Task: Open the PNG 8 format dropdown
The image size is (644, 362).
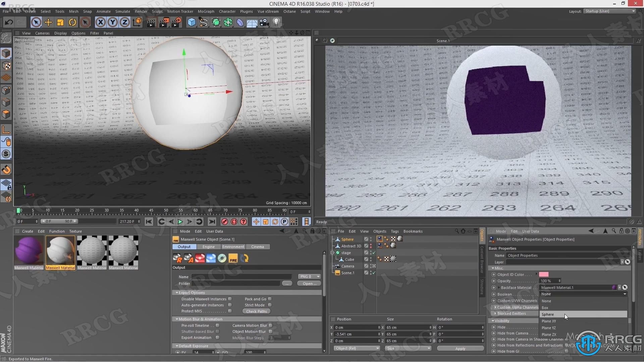Action: click(x=309, y=277)
